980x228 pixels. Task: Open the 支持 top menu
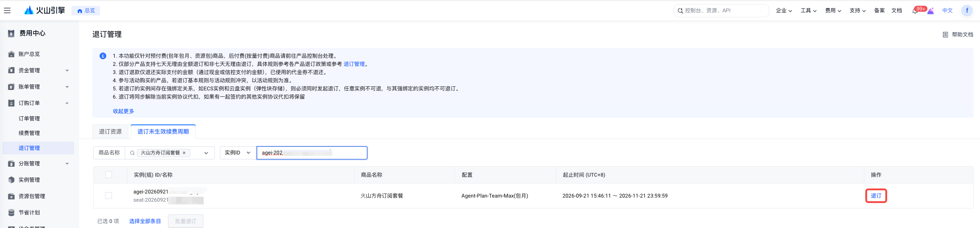click(x=858, y=10)
